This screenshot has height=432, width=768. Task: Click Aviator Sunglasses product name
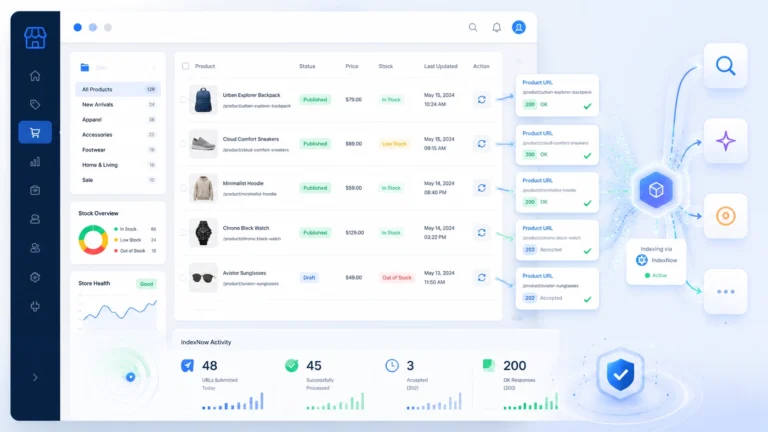click(x=244, y=273)
